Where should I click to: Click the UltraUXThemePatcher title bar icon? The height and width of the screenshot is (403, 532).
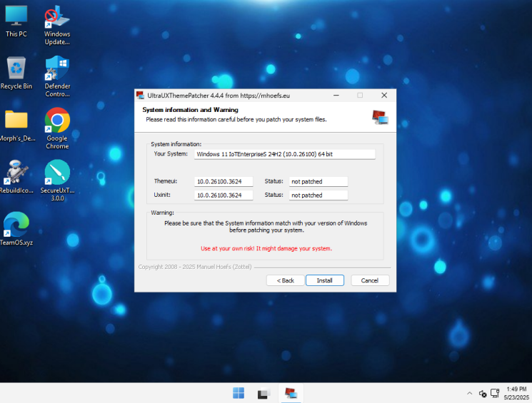140,96
